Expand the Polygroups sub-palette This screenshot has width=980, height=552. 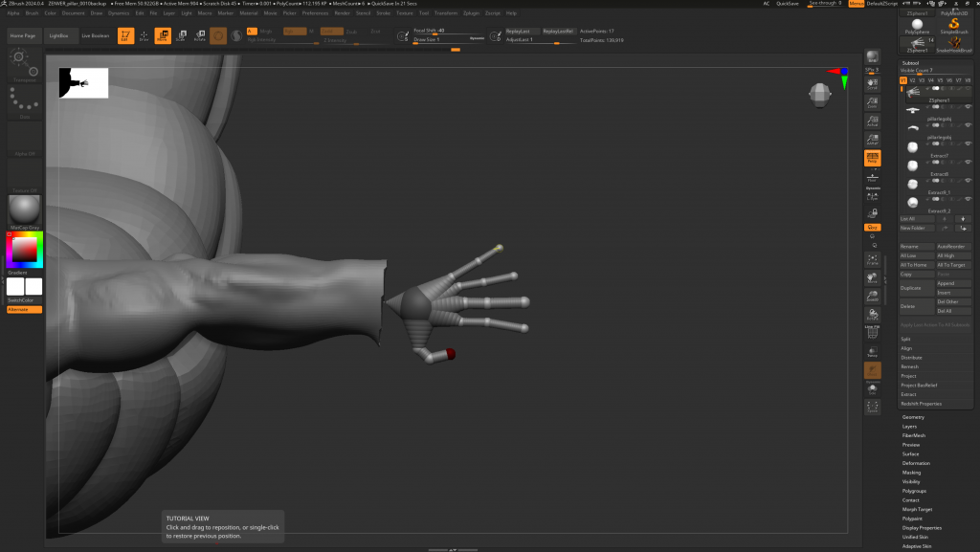914,491
